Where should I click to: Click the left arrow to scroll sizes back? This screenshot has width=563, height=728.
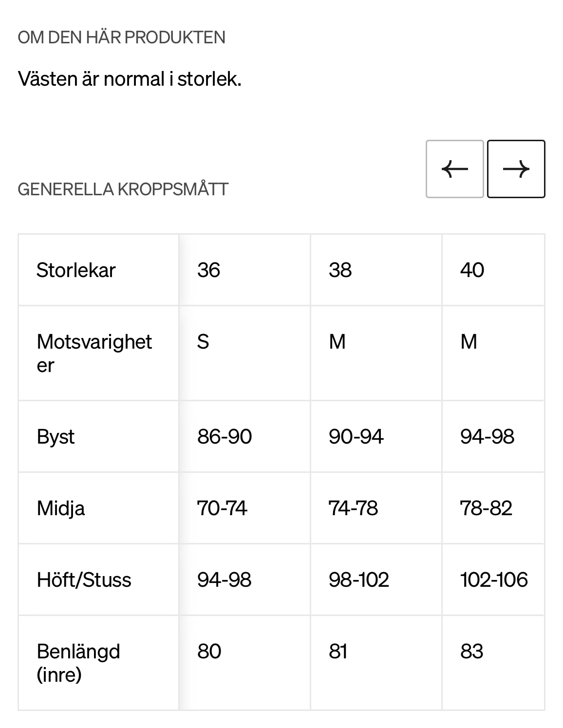click(454, 169)
